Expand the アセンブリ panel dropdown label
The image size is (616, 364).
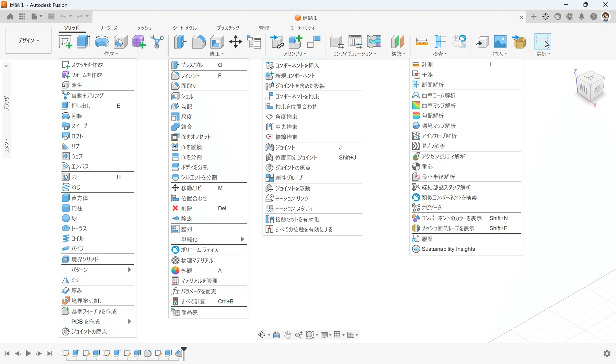coord(295,54)
